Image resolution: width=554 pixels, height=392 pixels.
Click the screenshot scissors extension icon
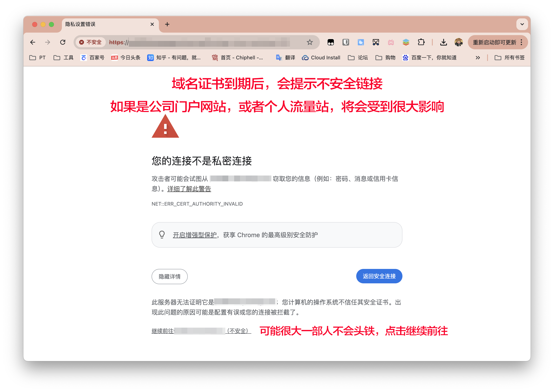(x=376, y=42)
